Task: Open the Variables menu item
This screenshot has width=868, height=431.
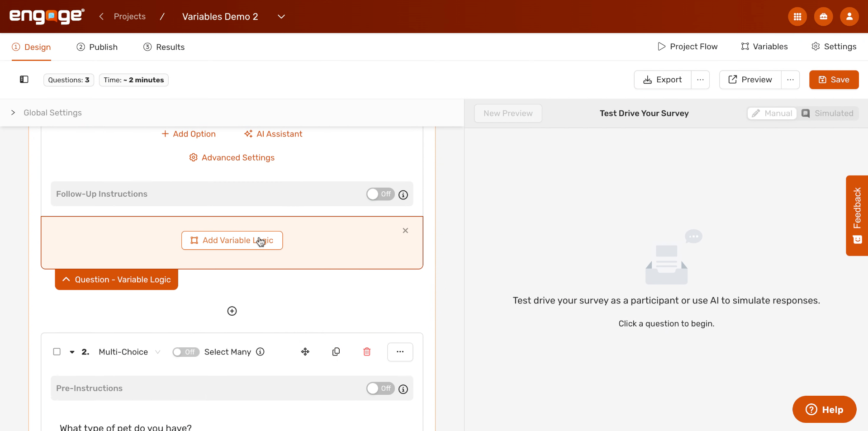Action: (x=764, y=47)
